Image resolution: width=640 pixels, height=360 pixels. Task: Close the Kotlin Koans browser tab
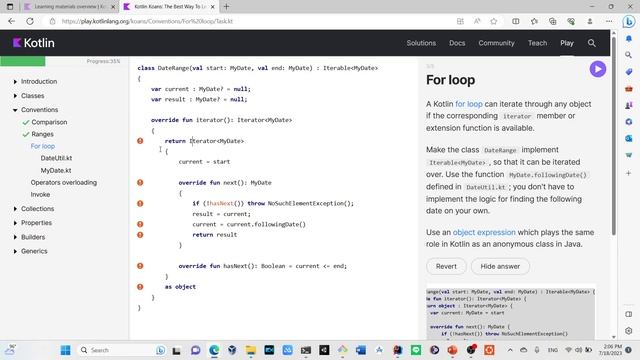point(213,7)
